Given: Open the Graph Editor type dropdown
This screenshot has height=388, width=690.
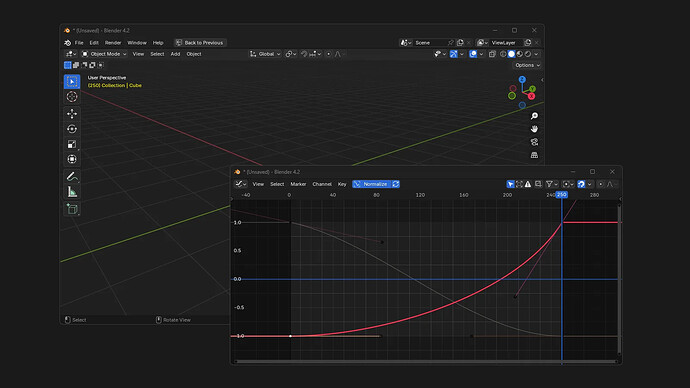Looking at the screenshot, I should tap(241, 184).
